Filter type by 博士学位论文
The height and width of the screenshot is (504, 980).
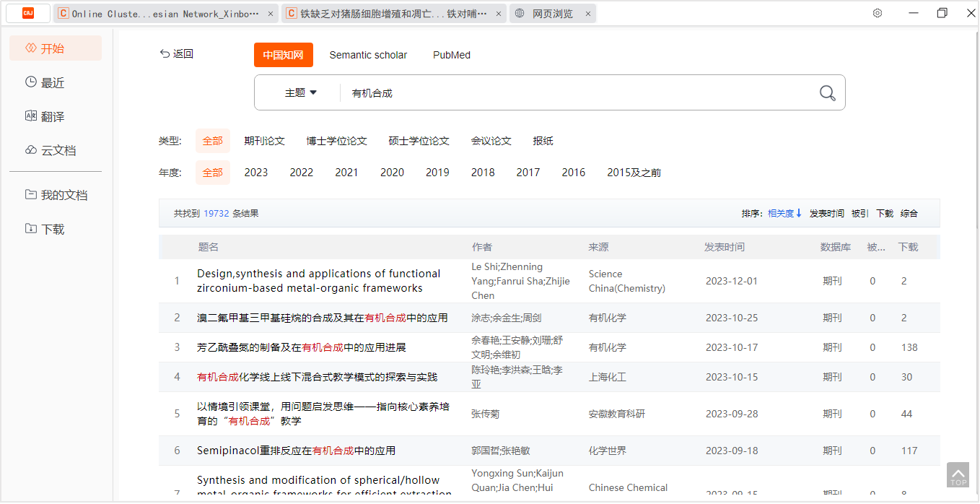(337, 141)
